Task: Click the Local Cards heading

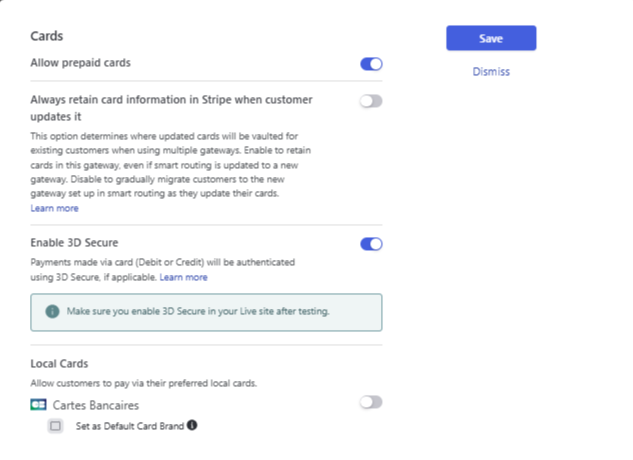Action: tap(59, 363)
